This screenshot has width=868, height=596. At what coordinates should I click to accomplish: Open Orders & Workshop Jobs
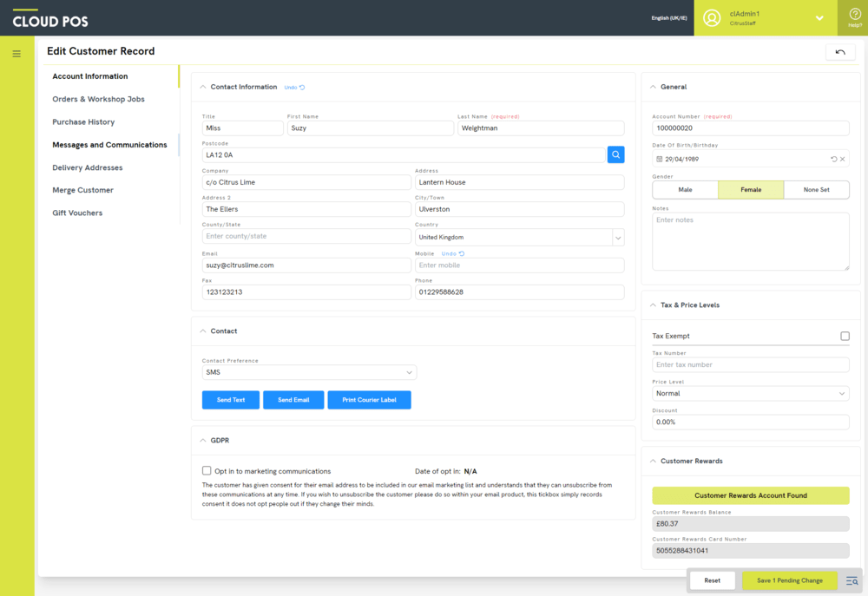(x=99, y=99)
